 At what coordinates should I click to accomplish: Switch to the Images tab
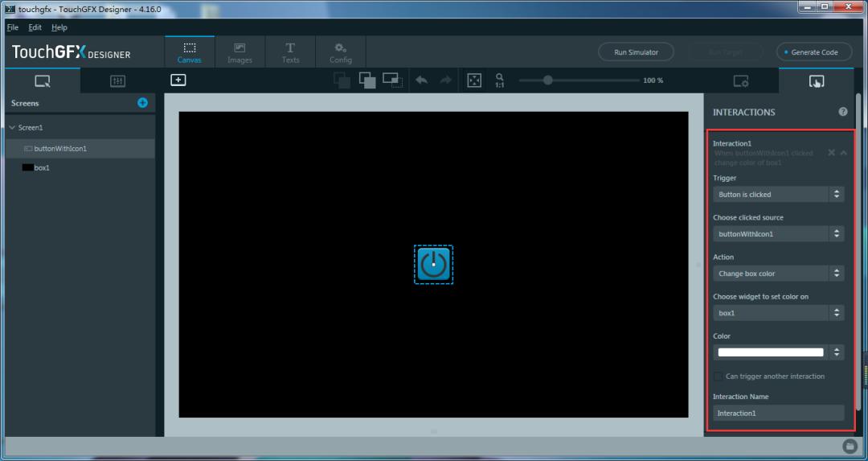(x=240, y=52)
